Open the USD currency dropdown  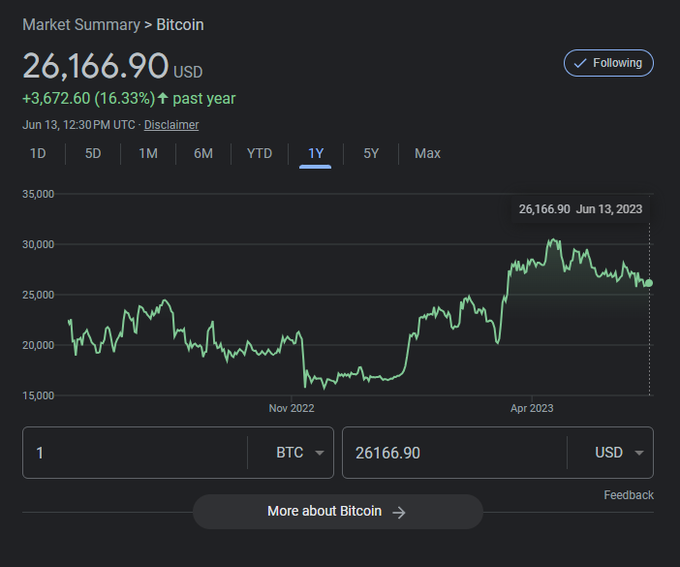(x=622, y=453)
